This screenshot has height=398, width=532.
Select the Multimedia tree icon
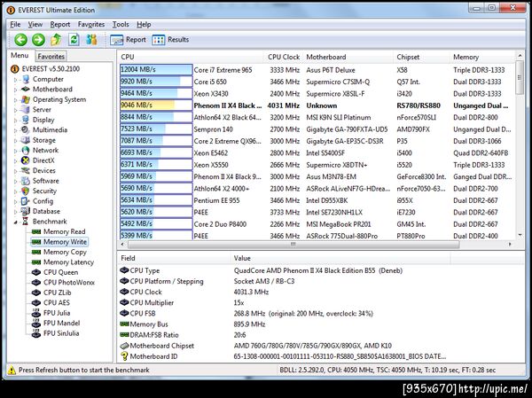click(x=26, y=130)
